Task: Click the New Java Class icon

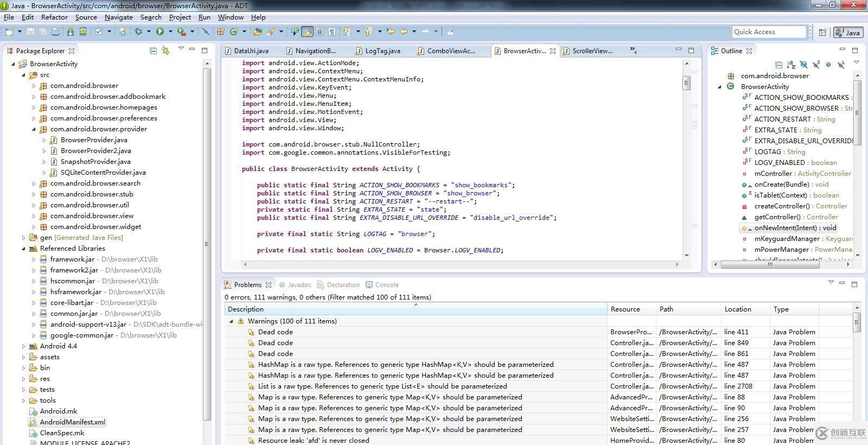Action: (x=234, y=31)
